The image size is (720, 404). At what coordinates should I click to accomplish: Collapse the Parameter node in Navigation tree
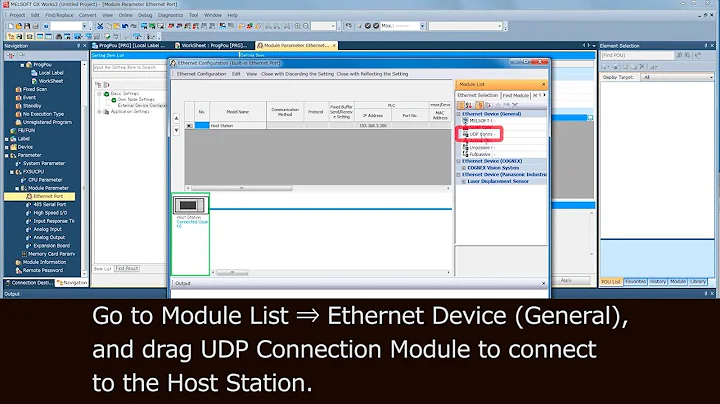click(7, 156)
